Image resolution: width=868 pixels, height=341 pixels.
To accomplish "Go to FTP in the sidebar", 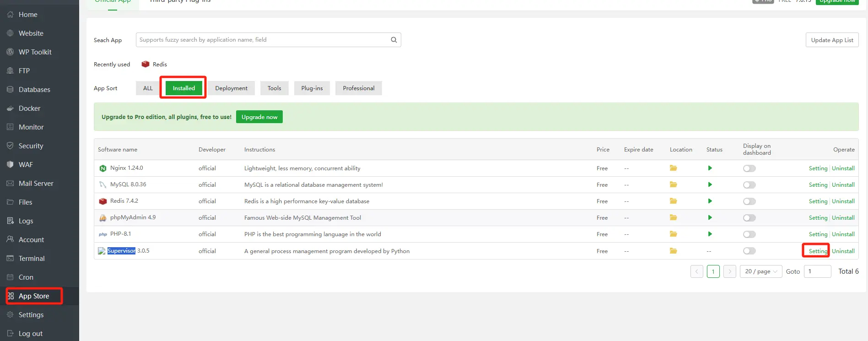I will click(x=24, y=71).
